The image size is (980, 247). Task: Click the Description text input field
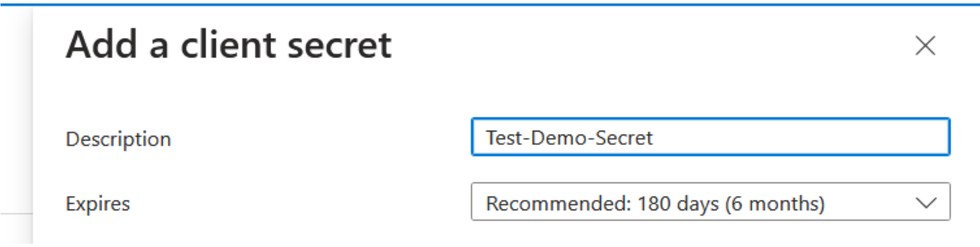(x=710, y=137)
